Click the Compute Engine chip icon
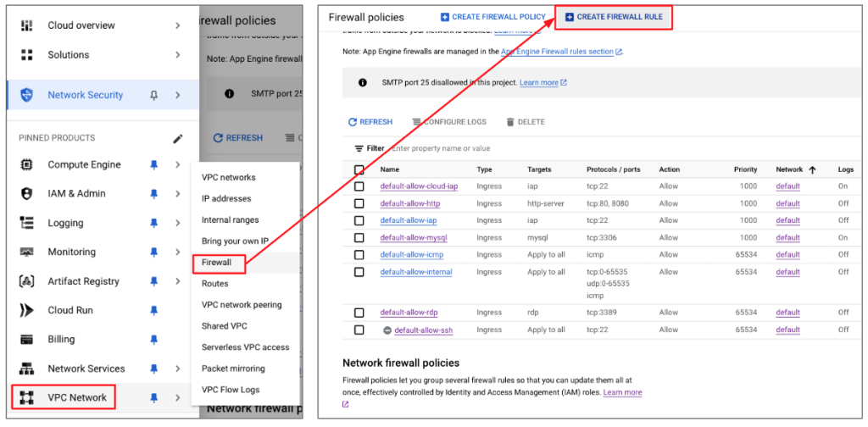The image size is (868, 427). (26, 165)
